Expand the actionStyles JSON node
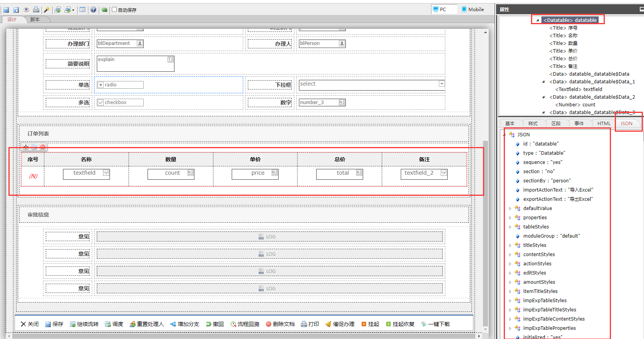644x339 pixels. coord(510,264)
